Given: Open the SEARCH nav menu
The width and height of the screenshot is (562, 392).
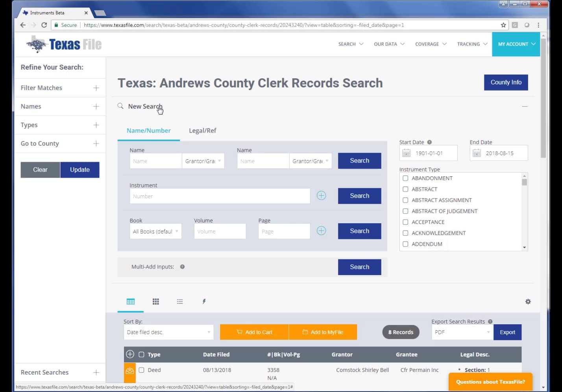Looking at the screenshot, I should pyautogui.click(x=351, y=44).
